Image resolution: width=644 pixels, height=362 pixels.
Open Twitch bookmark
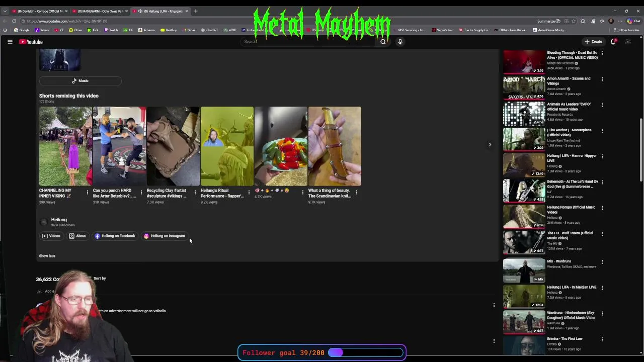(111, 30)
